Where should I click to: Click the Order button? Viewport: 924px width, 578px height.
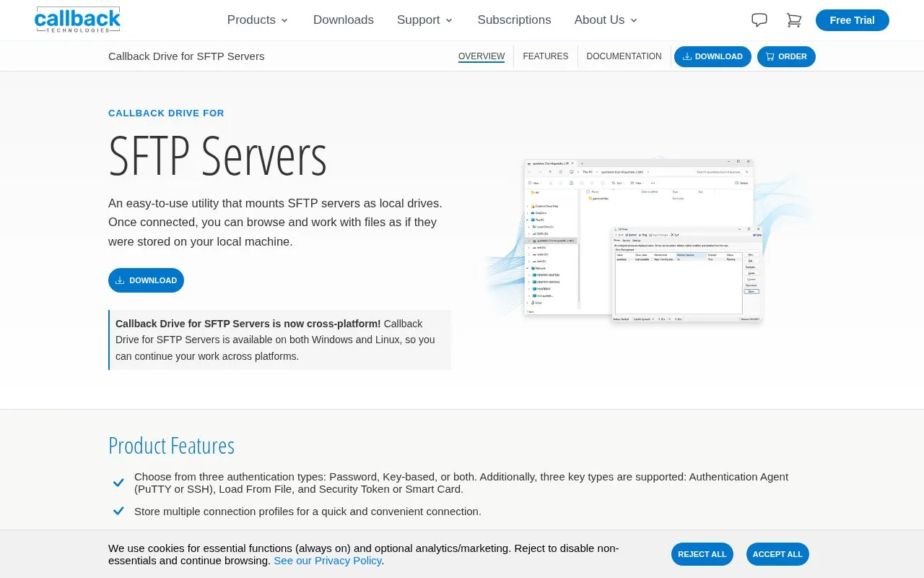point(786,56)
